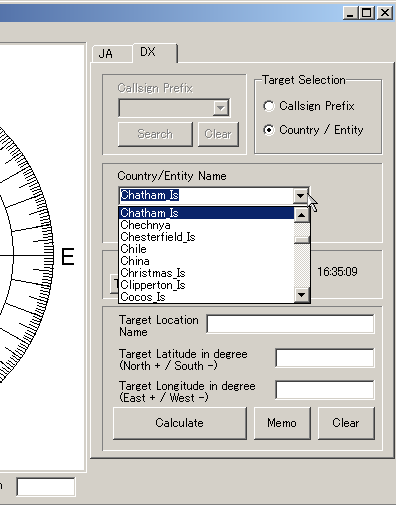Image resolution: width=396 pixels, height=505 pixels.
Task: Select Chile from the entity list
Action: click(x=206, y=249)
